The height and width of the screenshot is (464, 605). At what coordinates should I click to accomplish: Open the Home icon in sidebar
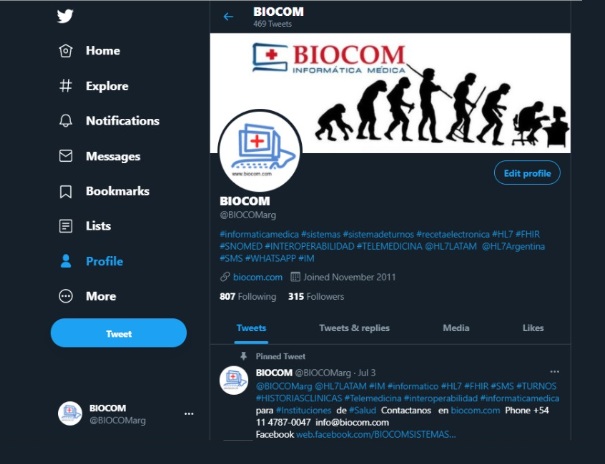[x=66, y=51]
